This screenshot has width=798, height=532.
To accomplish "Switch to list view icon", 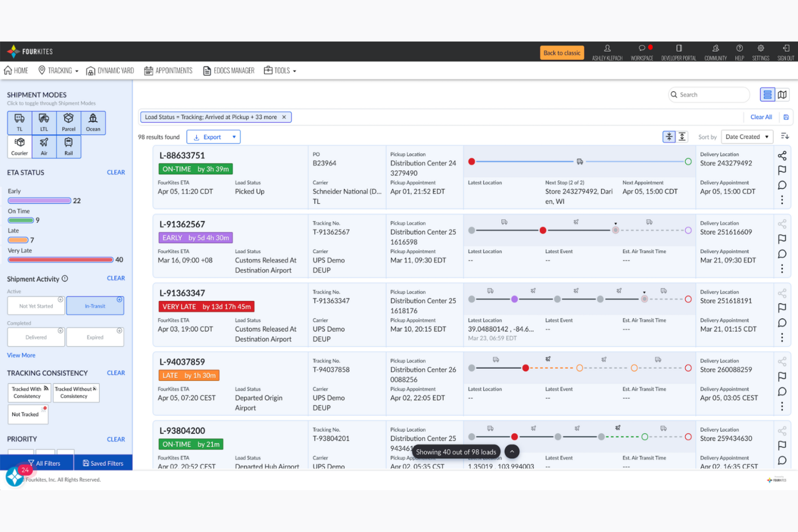I will 767,95.
